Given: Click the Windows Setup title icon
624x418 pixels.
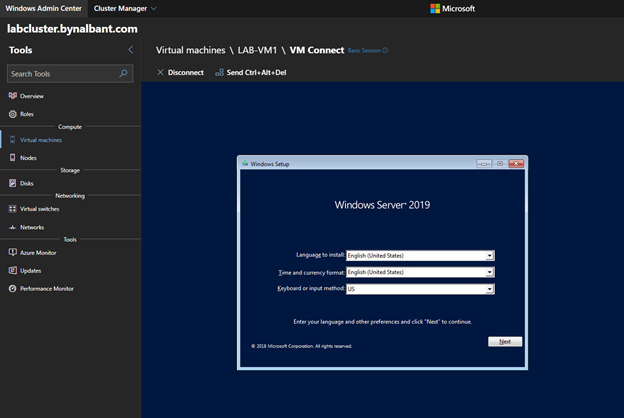Looking at the screenshot, I should click(245, 163).
